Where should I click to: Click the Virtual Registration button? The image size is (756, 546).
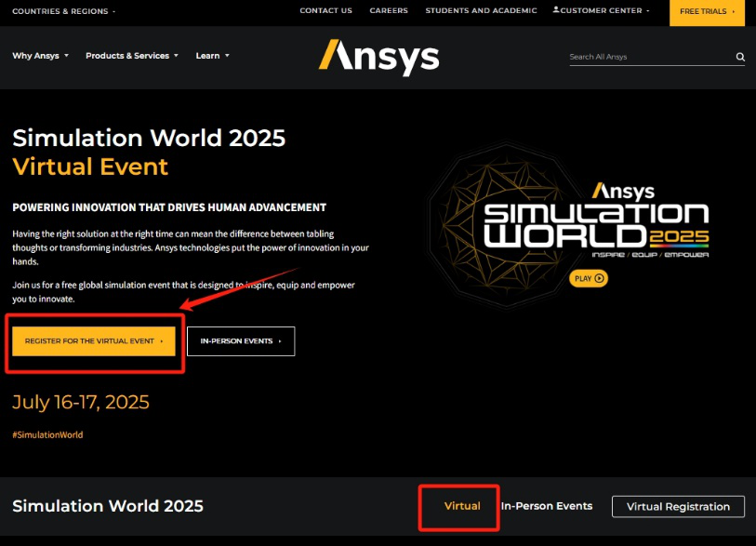pyautogui.click(x=678, y=506)
